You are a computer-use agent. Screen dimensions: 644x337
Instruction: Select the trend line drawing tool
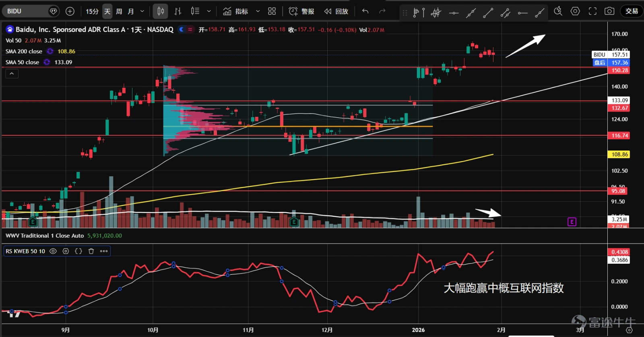[x=488, y=13]
